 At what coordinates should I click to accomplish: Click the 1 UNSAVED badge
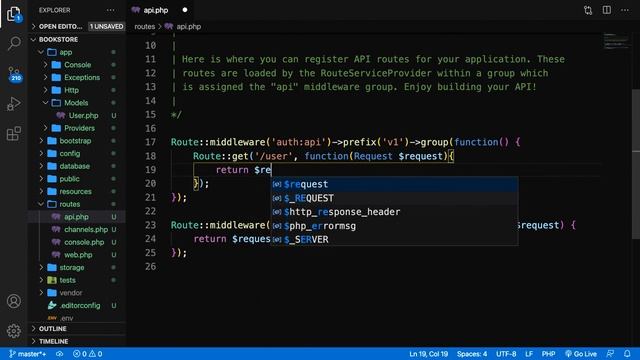pos(107,27)
